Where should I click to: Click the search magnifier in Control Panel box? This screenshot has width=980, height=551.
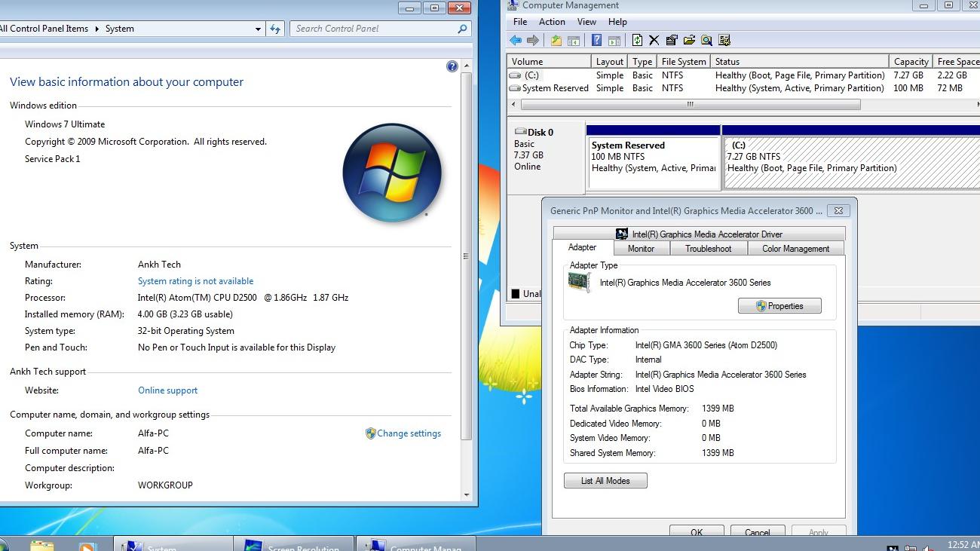[463, 29]
